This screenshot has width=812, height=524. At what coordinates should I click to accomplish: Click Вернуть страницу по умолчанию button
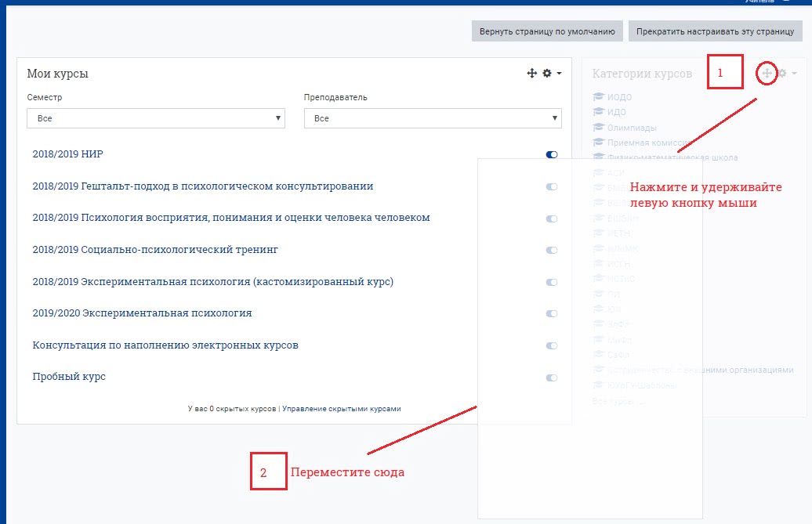click(548, 32)
